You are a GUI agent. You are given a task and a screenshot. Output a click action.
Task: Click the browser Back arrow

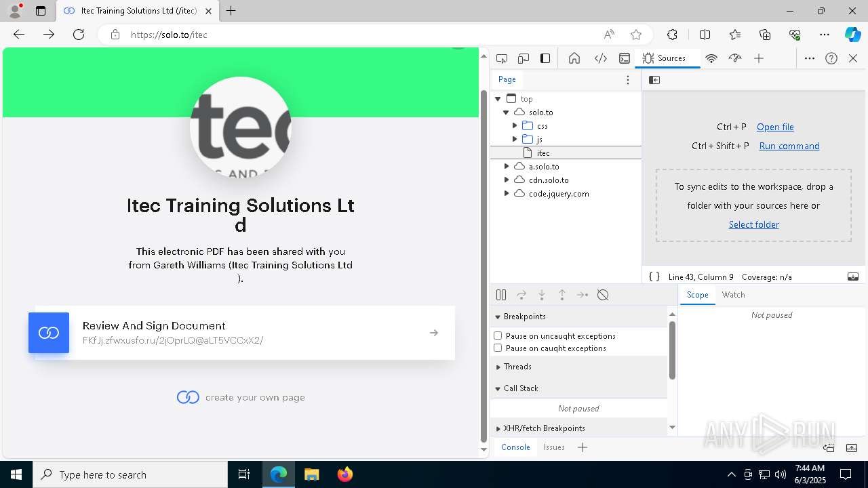point(19,35)
